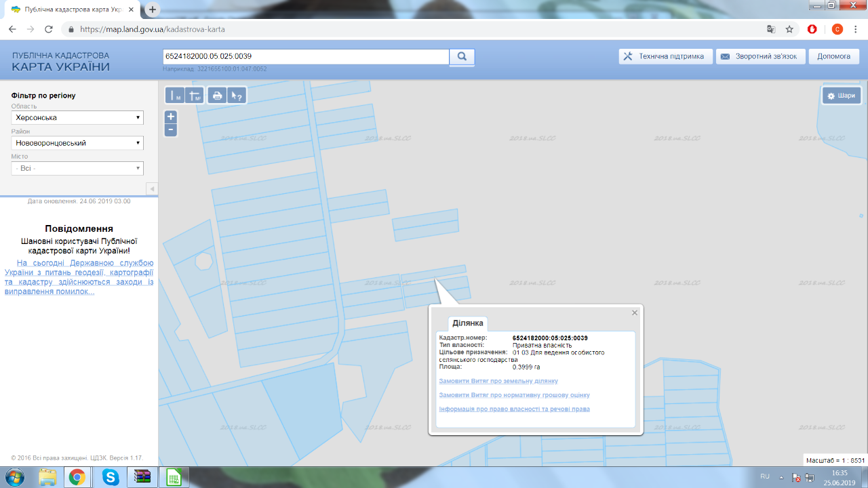Open the Шари layers panel
Image resolution: width=868 pixels, height=488 pixels.
(842, 96)
